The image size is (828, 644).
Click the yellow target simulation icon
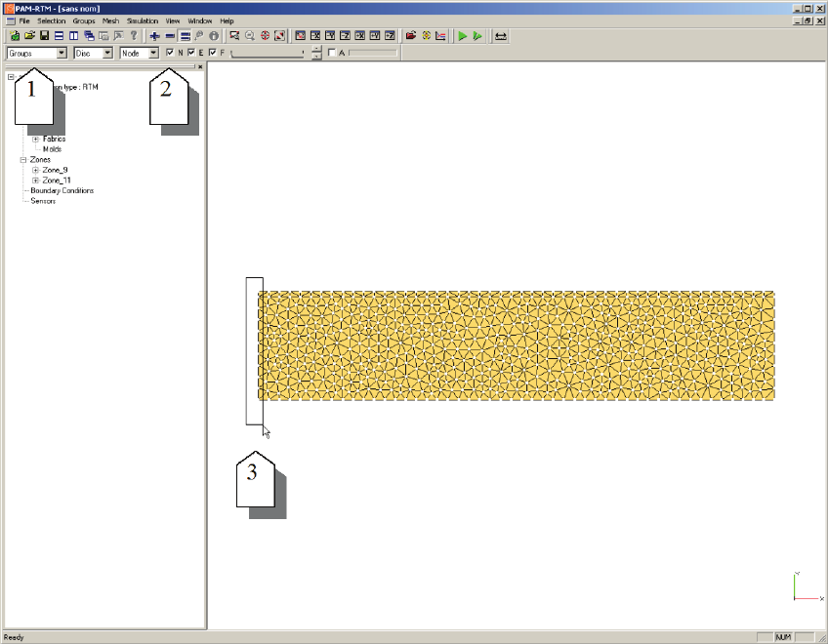point(426,36)
